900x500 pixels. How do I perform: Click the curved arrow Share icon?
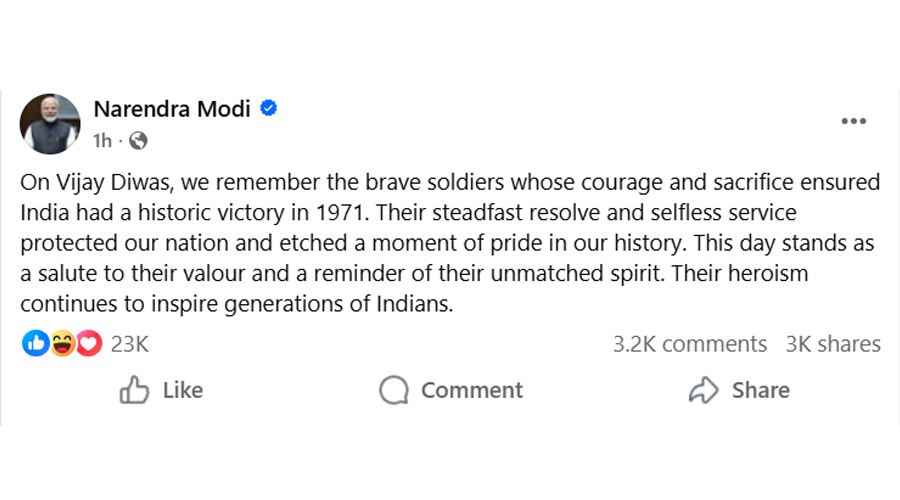[704, 390]
